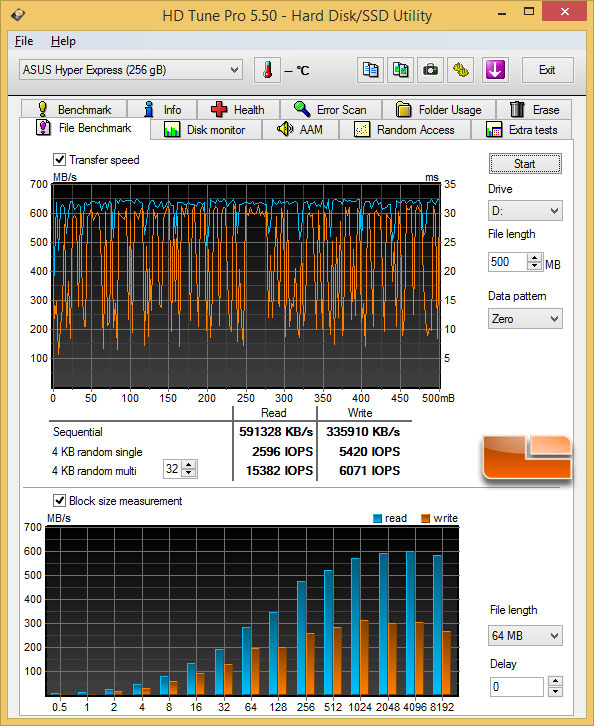
Task: Open the Drive D: dropdown
Action: (x=525, y=211)
